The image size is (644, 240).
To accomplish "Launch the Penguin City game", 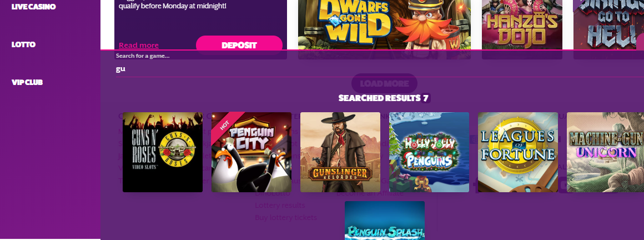I will [251, 152].
